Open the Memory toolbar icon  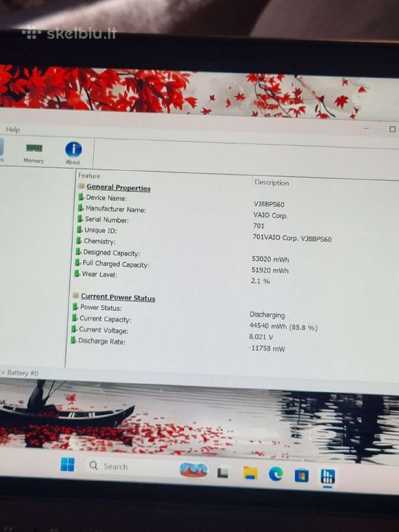34,153
